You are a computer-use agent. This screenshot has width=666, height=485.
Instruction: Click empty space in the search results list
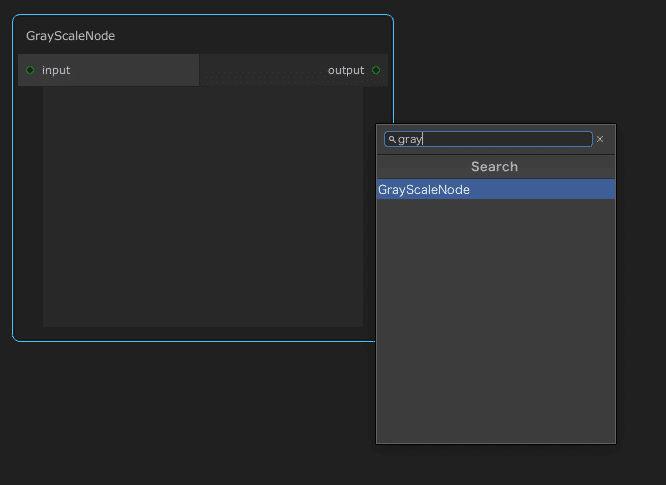tap(496, 321)
